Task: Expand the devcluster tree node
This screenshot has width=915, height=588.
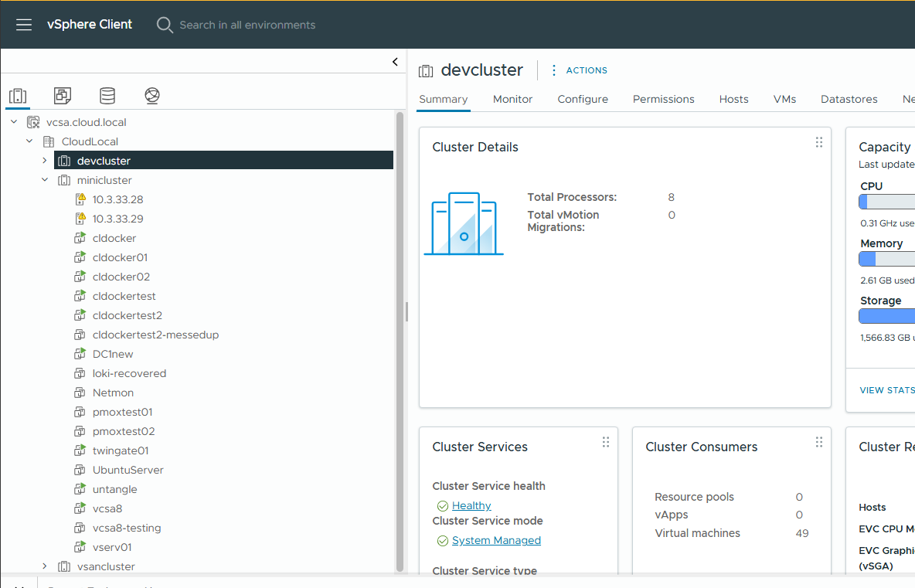Action: click(x=45, y=161)
